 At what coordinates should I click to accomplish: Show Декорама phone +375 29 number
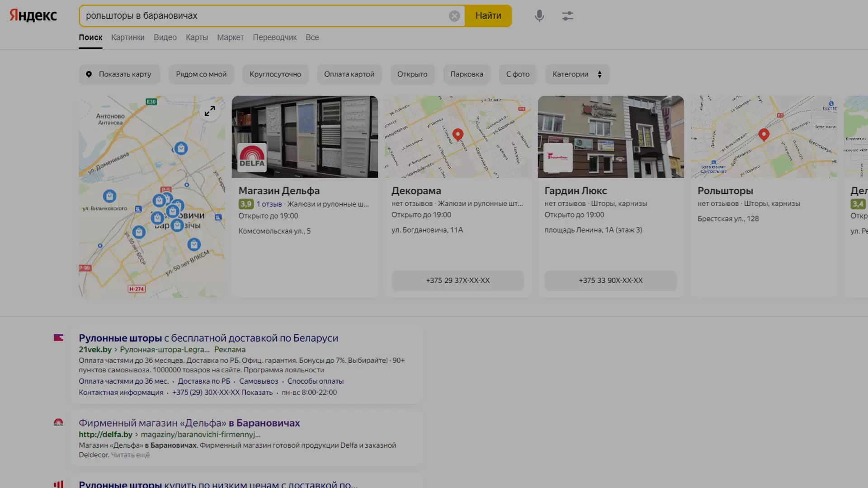pos(458,281)
